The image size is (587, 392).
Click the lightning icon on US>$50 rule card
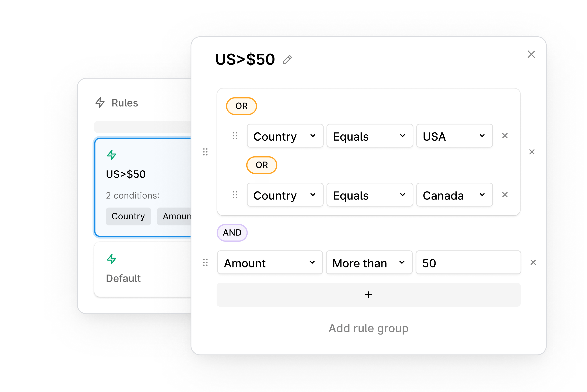(112, 155)
